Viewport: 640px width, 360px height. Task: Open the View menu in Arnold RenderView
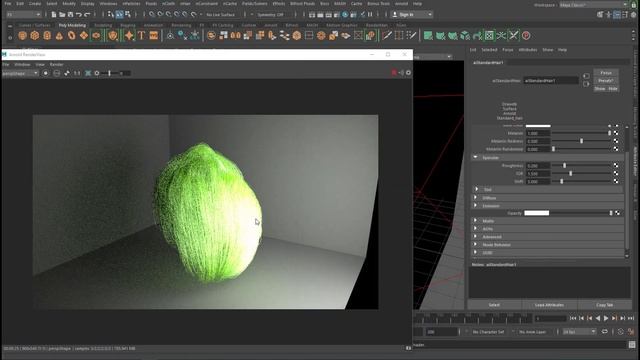[x=40, y=64]
